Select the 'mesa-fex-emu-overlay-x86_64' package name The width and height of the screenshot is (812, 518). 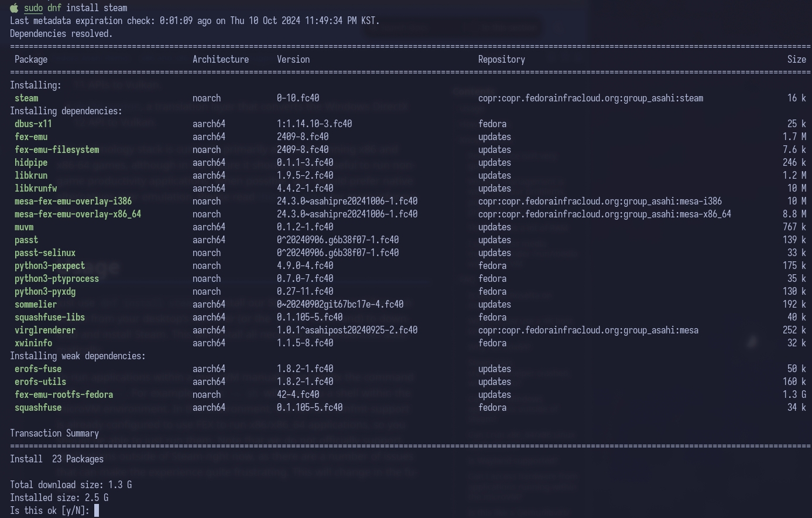pos(78,214)
